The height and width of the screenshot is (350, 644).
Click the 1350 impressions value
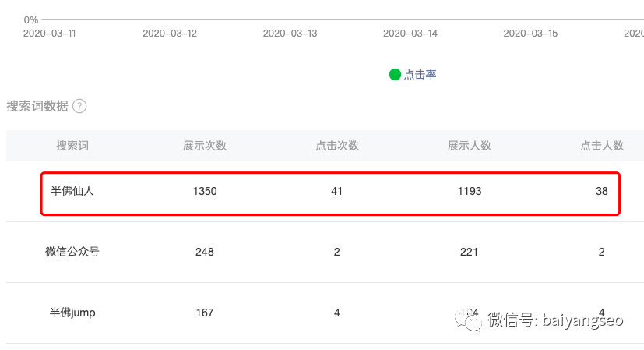pyautogui.click(x=205, y=191)
